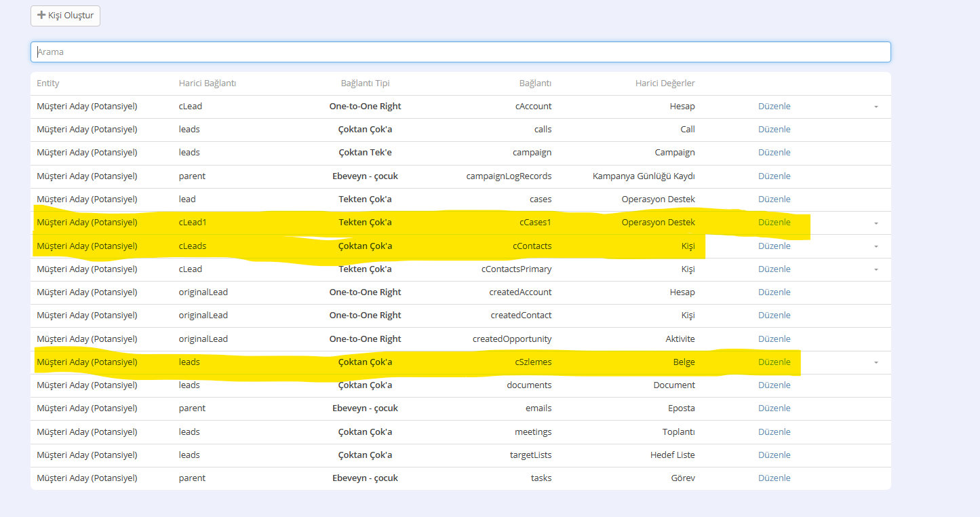Open the dropdown caret on cAccount row
Screen dimensions: 980x517
(876, 107)
